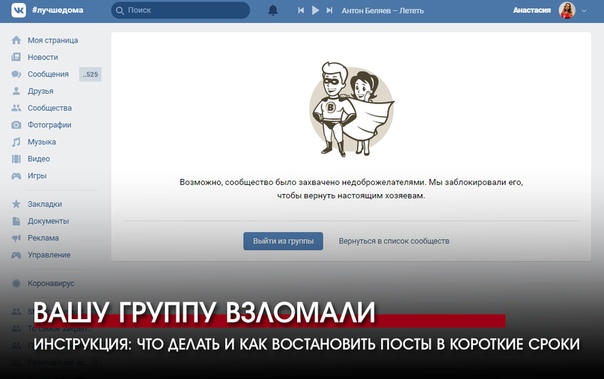Click the person icon beside Друзья
Viewport: 604px width, 379px height.
(16, 91)
